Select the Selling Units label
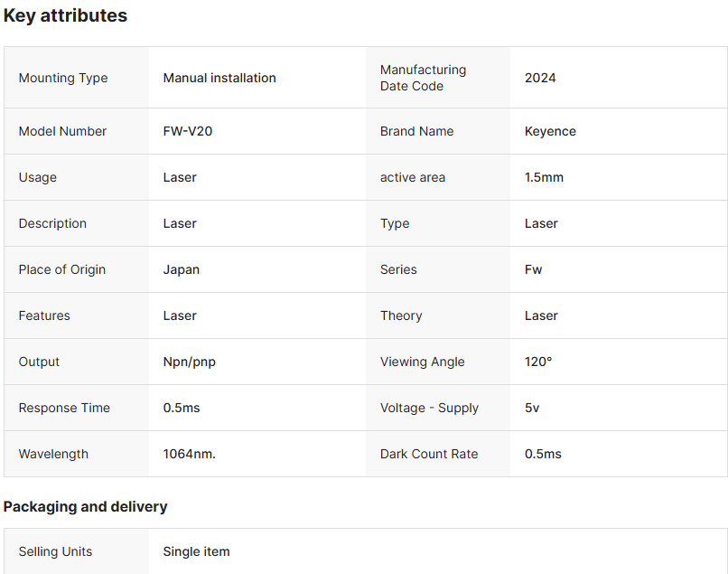Screen dimensions: 728x574 pos(56,551)
